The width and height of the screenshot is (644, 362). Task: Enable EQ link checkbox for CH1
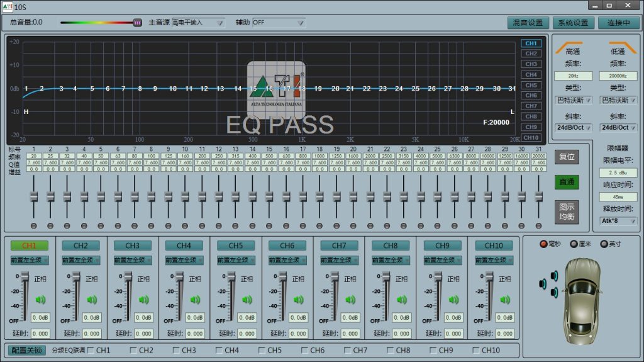click(91, 350)
